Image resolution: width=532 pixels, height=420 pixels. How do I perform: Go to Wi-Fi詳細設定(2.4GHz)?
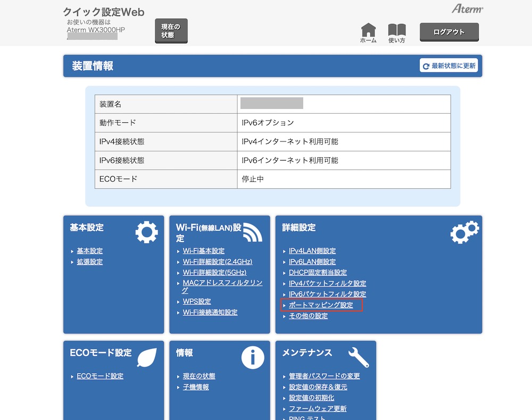pos(217,262)
